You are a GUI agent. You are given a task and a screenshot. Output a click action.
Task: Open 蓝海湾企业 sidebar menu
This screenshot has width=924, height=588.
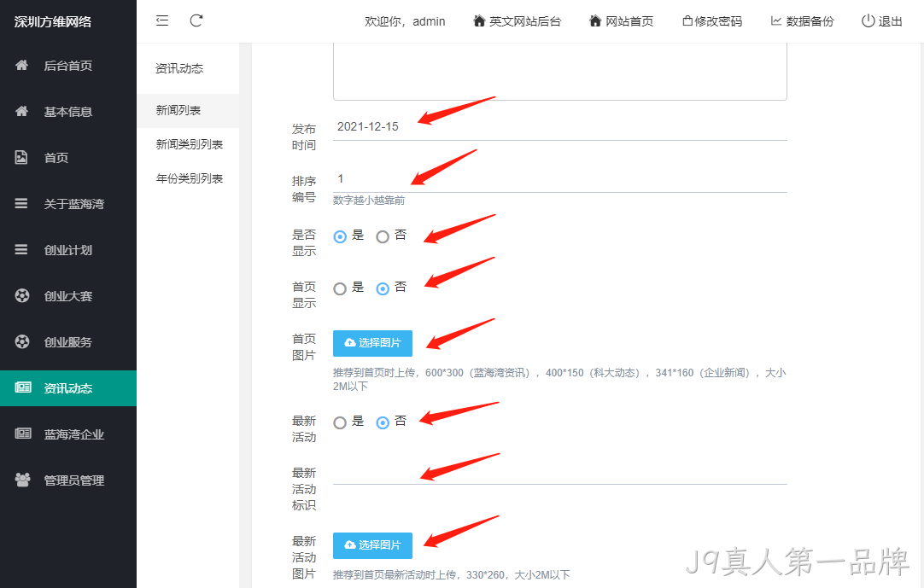pos(68,434)
